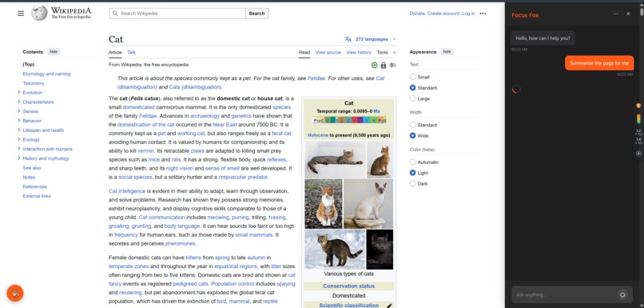This screenshot has height=308, width=644.
Task: Click the page protection padlock icon
Action: [x=384, y=65]
